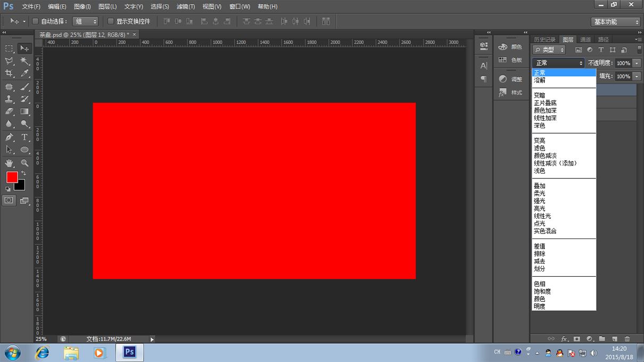
Task: Select the Pen tool
Action: [9, 137]
